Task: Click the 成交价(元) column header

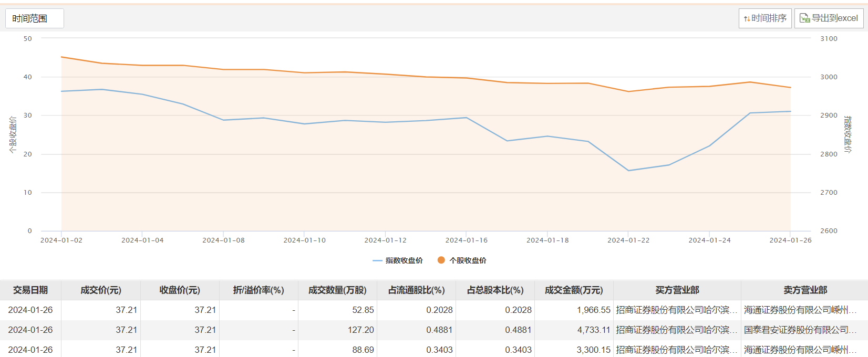Action: click(x=101, y=290)
